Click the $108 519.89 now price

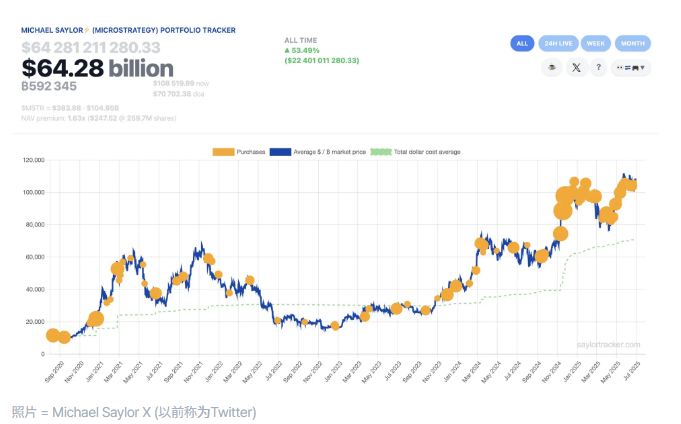pos(181,83)
